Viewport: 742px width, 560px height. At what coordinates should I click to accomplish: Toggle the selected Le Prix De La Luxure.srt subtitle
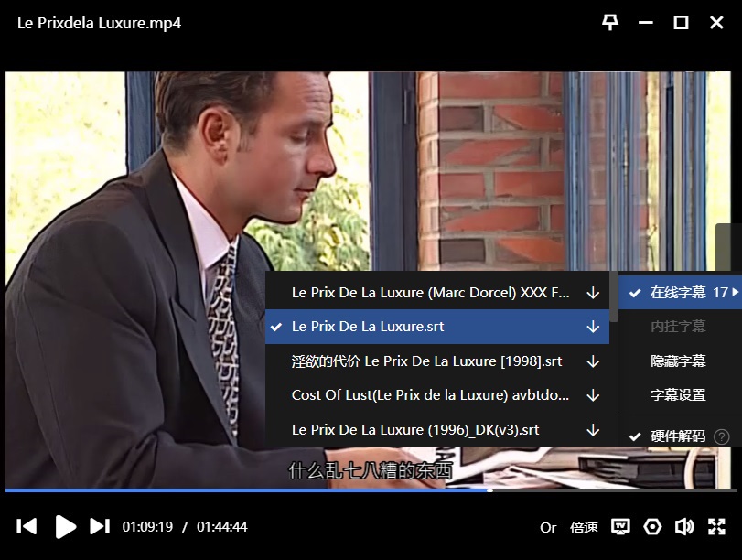pos(368,327)
